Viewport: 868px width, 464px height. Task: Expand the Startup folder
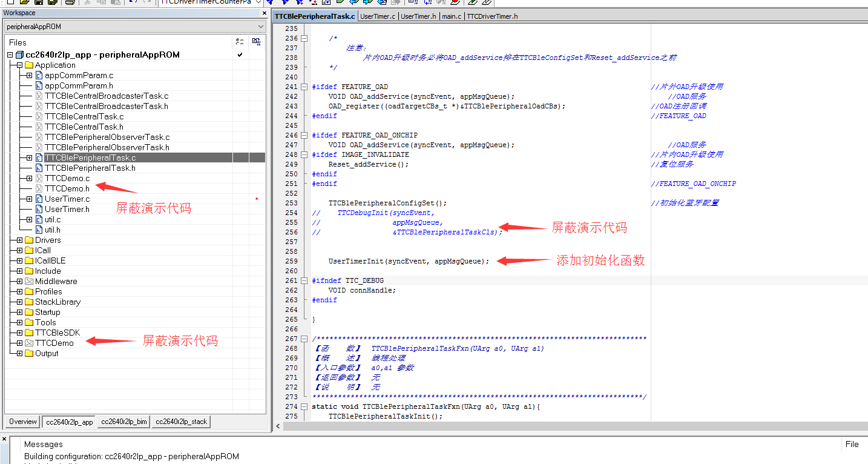coord(19,312)
